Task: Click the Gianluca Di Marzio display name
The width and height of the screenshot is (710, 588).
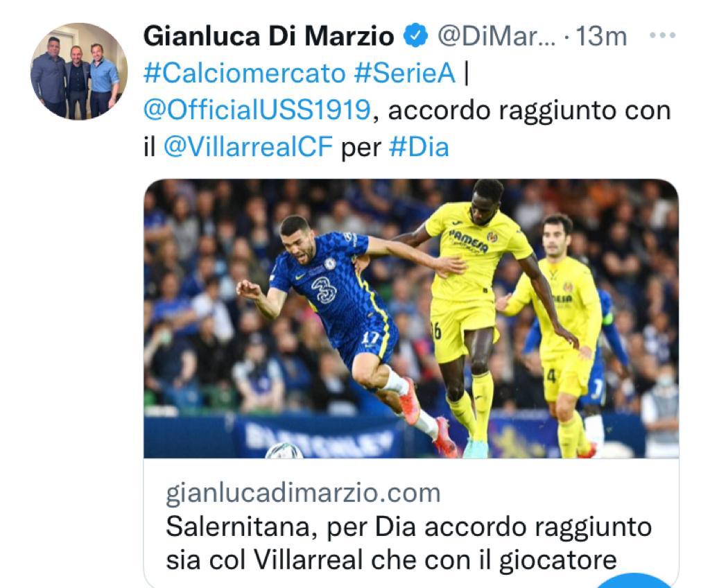Action: (x=269, y=36)
